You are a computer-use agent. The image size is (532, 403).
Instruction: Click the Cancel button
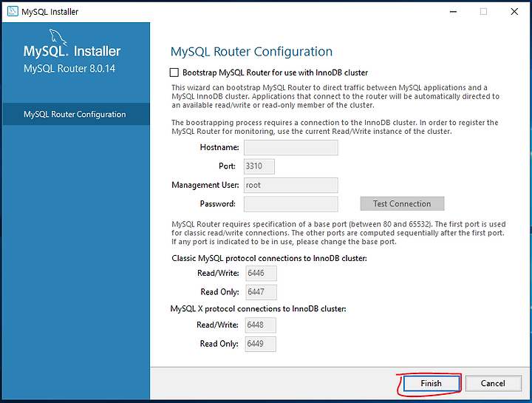493,383
